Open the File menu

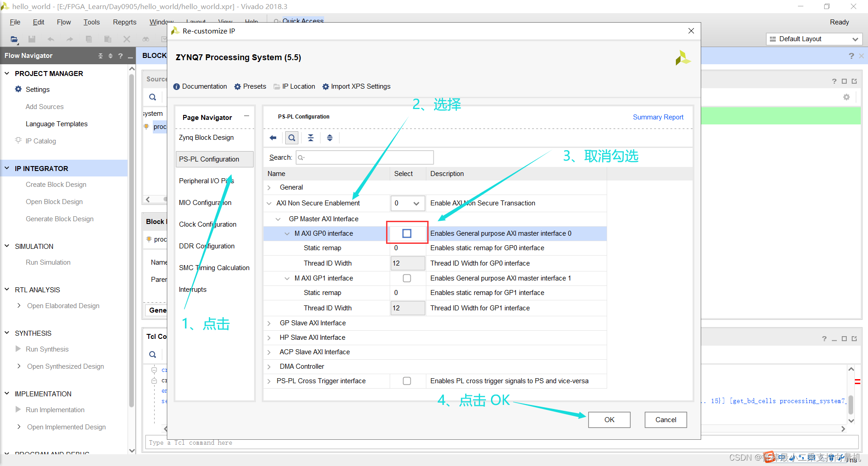pyautogui.click(x=15, y=22)
